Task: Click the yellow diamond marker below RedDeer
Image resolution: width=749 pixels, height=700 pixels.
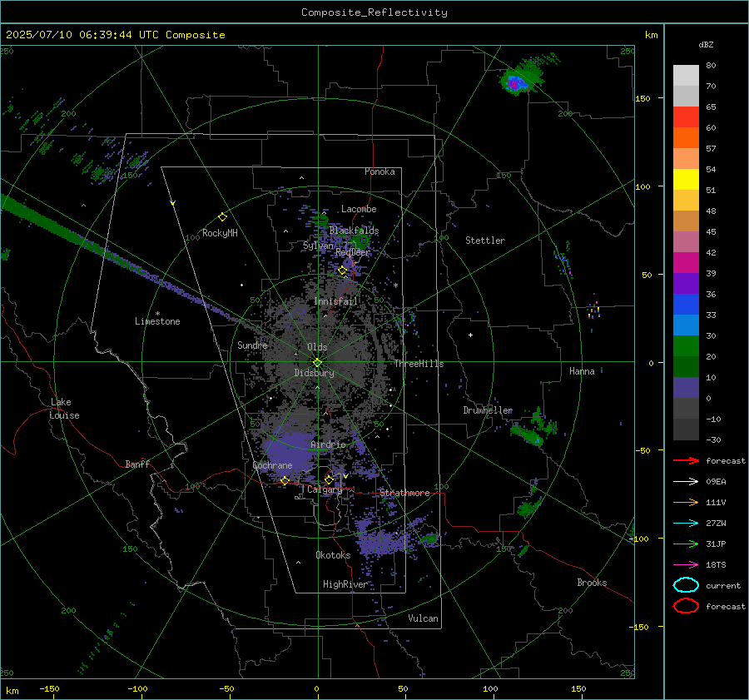Action: tap(342, 271)
